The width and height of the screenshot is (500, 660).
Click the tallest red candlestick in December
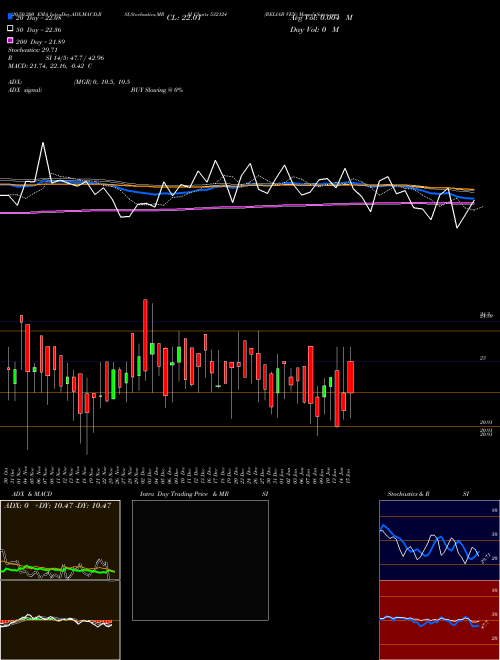click(x=146, y=335)
